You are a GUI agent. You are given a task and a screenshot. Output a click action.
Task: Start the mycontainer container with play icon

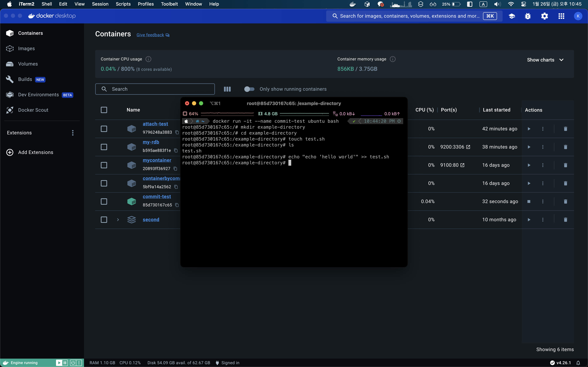(529, 165)
